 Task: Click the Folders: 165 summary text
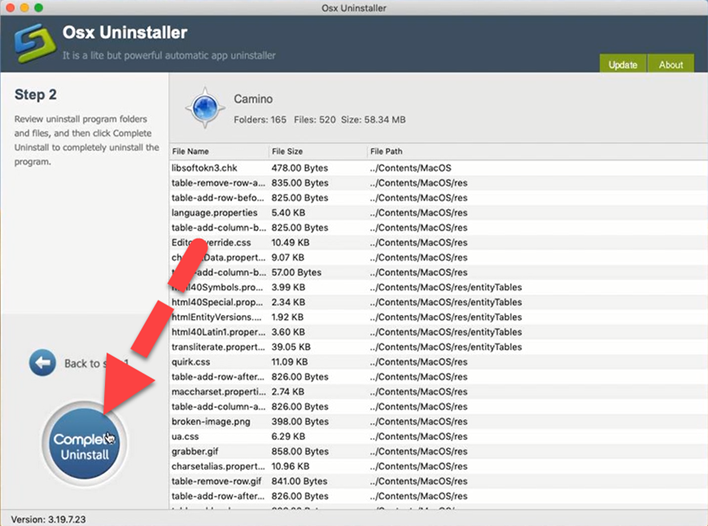[x=260, y=120]
